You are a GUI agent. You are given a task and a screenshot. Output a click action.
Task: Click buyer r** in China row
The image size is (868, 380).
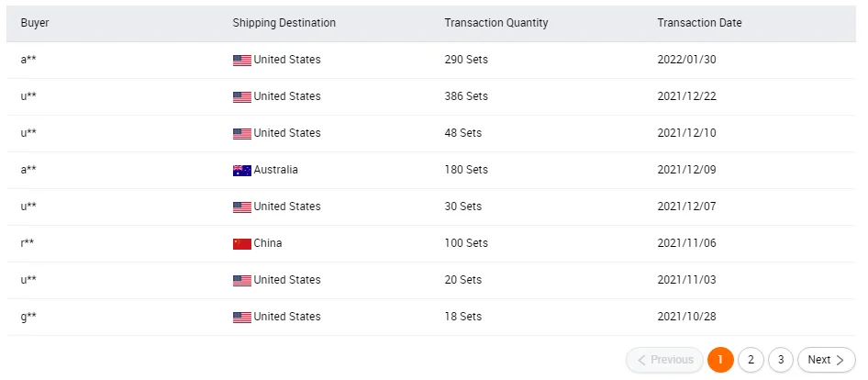(x=28, y=243)
